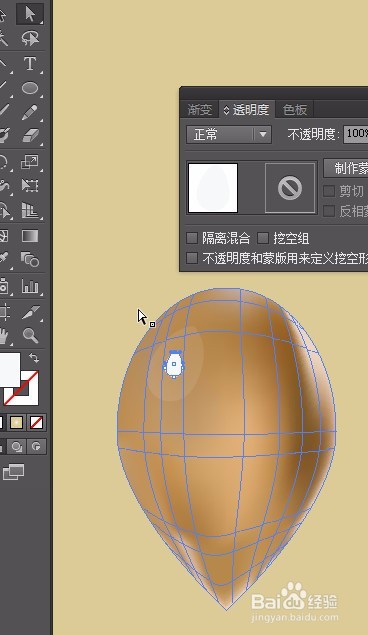Enable the 隔离混合 checkbox
Screen dimensions: 368x635
click(192, 238)
